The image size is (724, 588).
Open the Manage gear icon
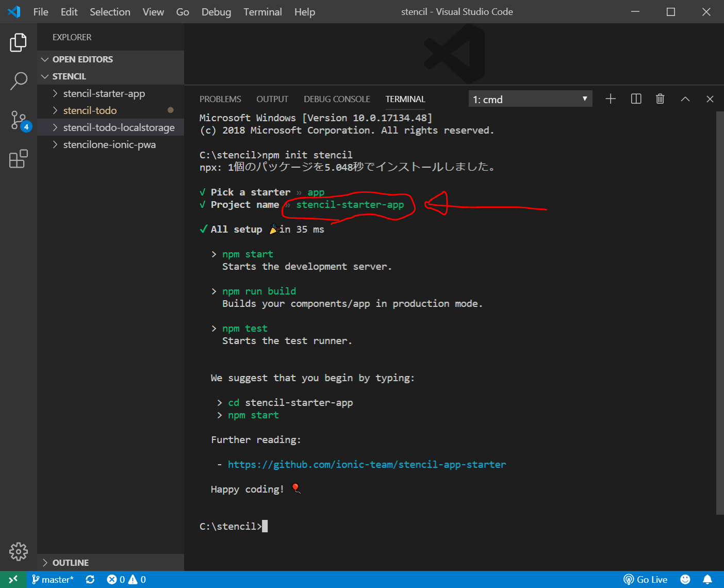tap(18, 551)
